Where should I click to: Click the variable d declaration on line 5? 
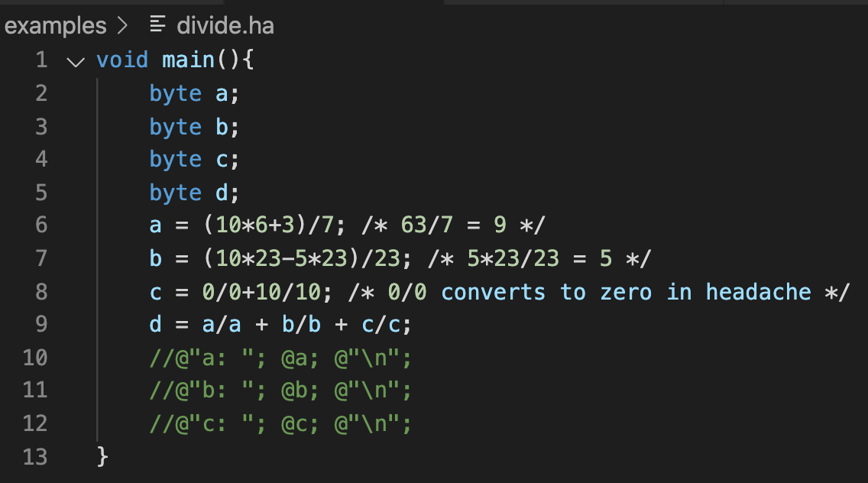click(x=222, y=193)
